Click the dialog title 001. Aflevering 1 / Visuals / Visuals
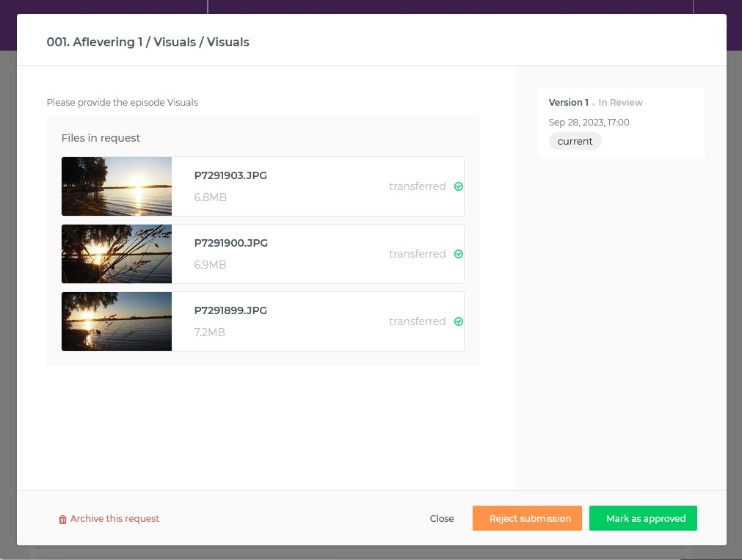The height and width of the screenshot is (560, 742). (148, 42)
